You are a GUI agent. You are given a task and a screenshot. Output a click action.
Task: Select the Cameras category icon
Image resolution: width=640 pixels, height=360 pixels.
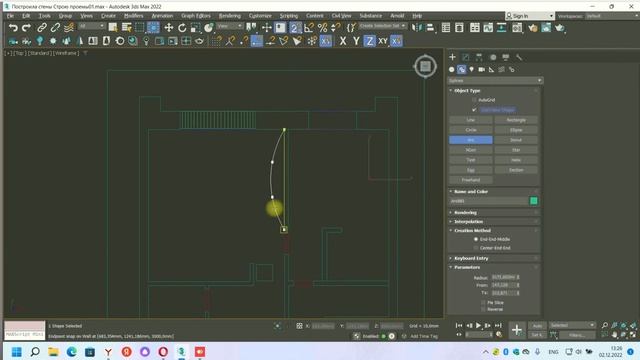coord(482,69)
